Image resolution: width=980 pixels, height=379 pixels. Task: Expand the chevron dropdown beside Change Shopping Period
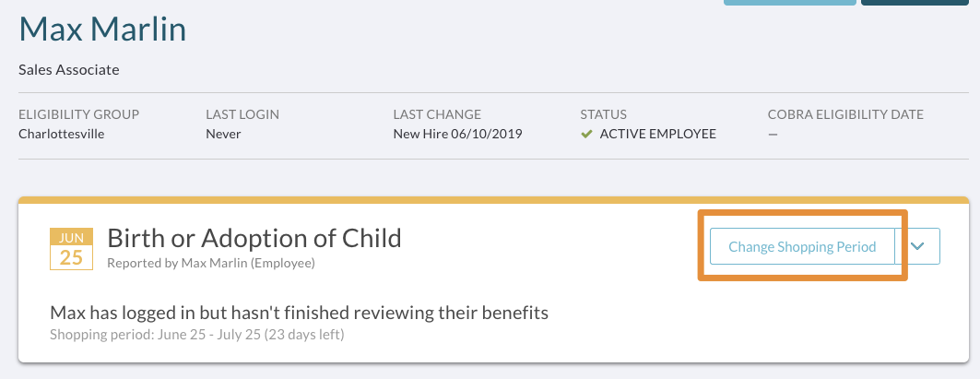917,246
